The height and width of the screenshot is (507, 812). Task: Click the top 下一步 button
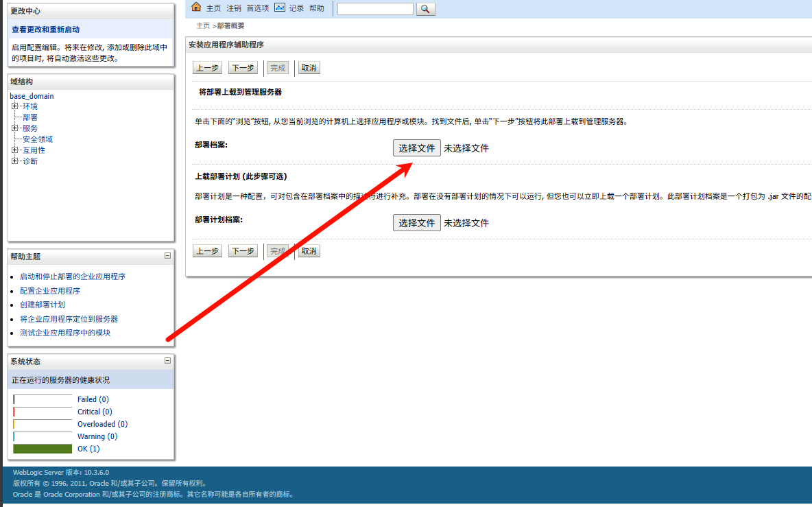243,68
